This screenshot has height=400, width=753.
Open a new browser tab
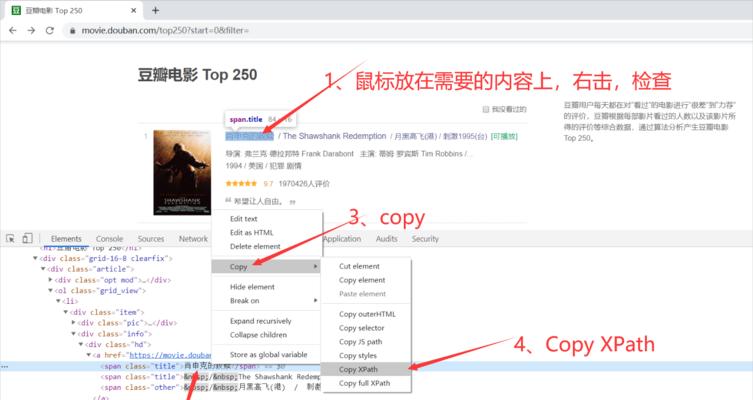pos(155,10)
